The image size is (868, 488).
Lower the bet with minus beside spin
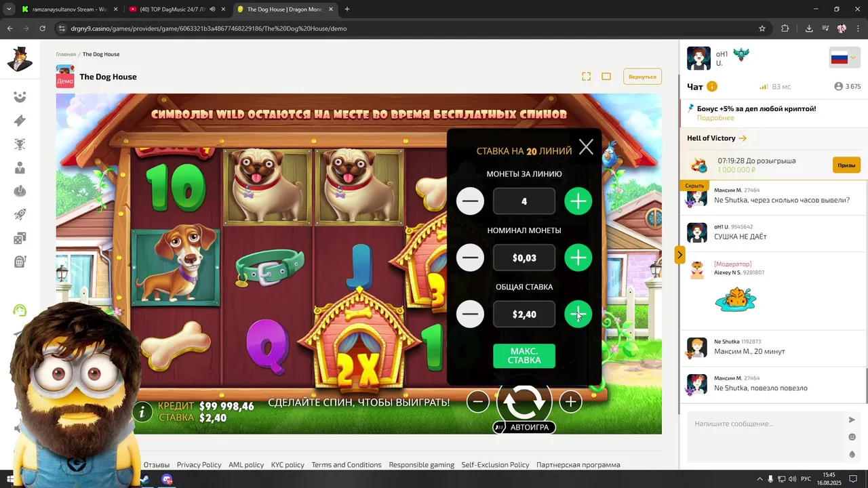coord(477,402)
